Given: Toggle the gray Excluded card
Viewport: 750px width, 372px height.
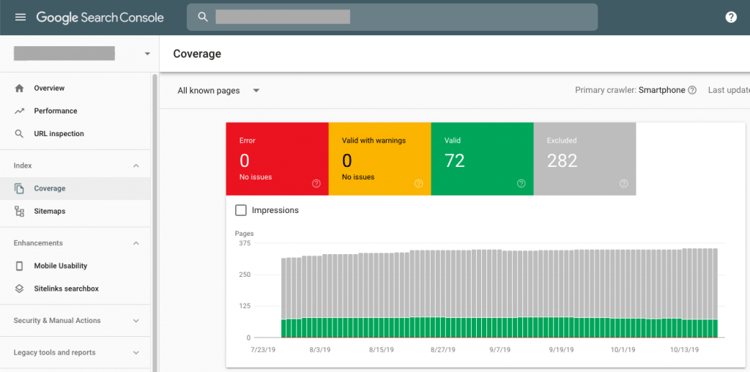Looking at the screenshot, I should click(x=585, y=159).
